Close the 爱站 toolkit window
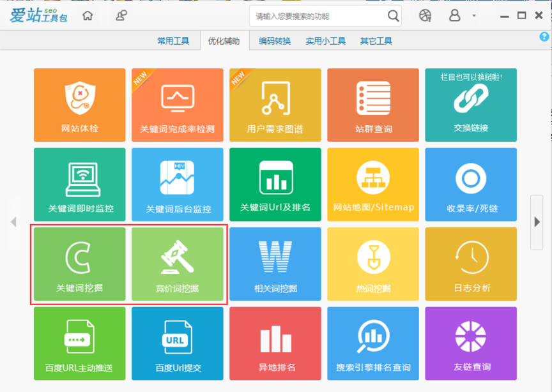 tap(539, 15)
